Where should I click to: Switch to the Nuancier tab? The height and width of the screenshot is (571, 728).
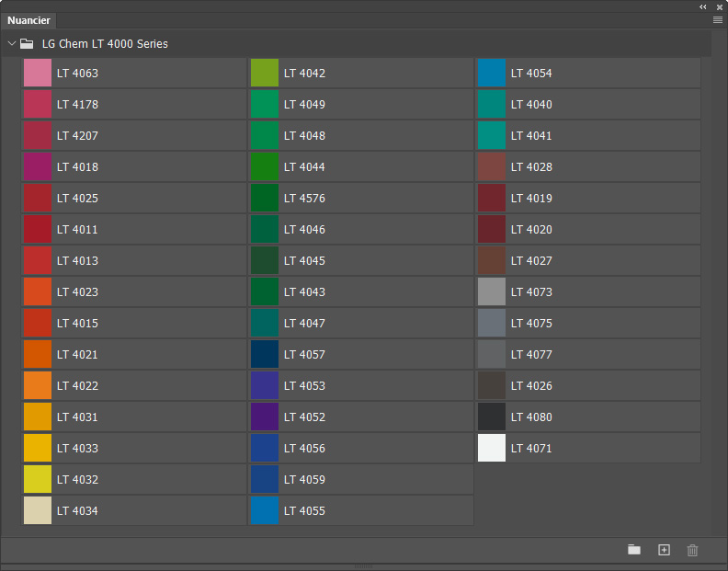(x=28, y=20)
